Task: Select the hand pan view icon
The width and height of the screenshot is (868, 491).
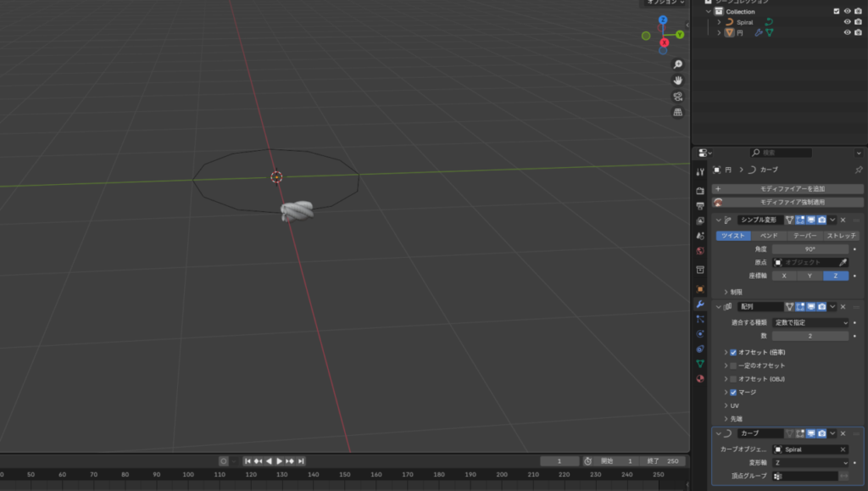Action: click(x=677, y=81)
